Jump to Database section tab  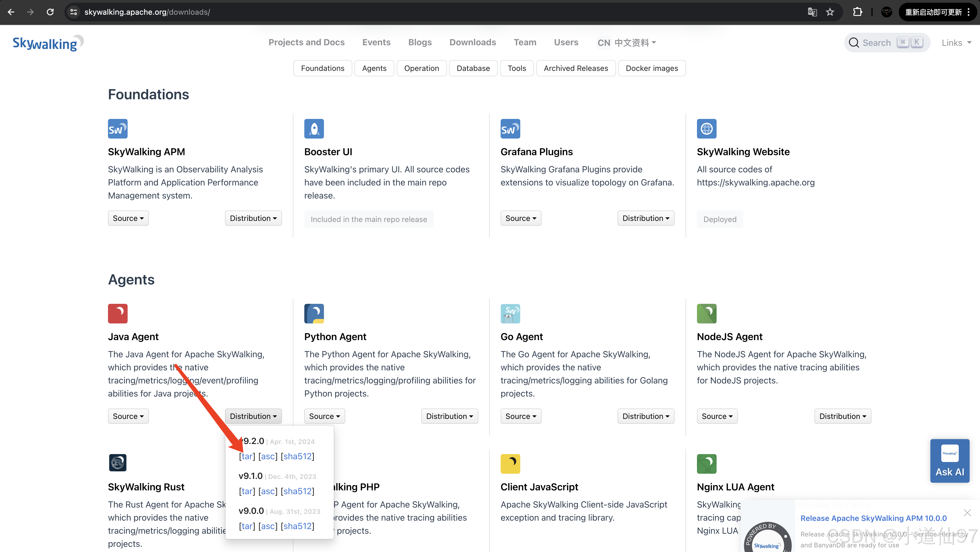click(473, 68)
